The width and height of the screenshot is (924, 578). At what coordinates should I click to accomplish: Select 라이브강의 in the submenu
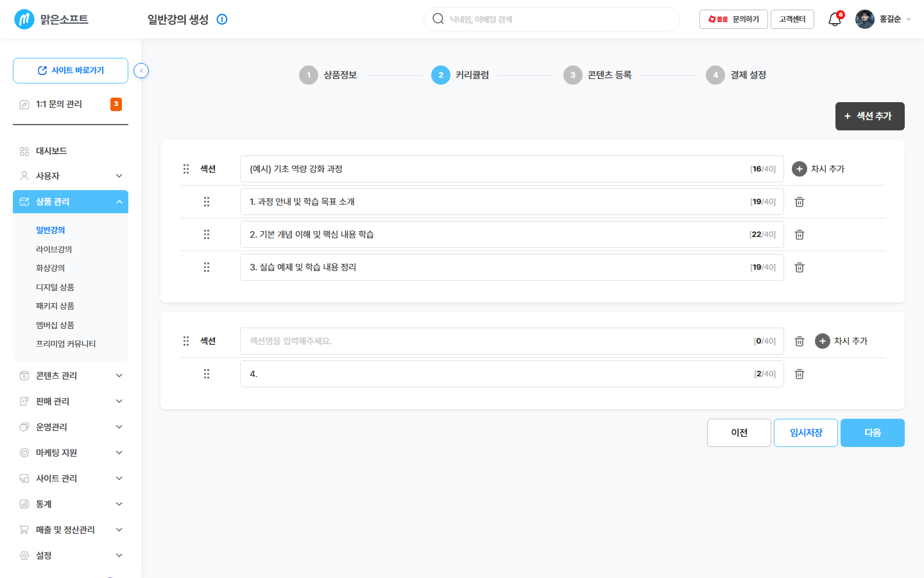tap(54, 249)
